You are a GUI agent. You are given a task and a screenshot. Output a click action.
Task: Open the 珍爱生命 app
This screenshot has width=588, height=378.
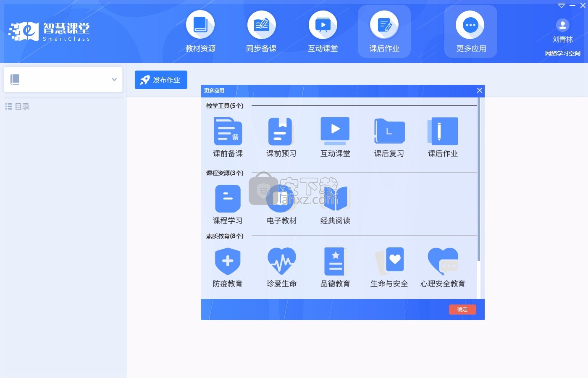click(x=281, y=268)
